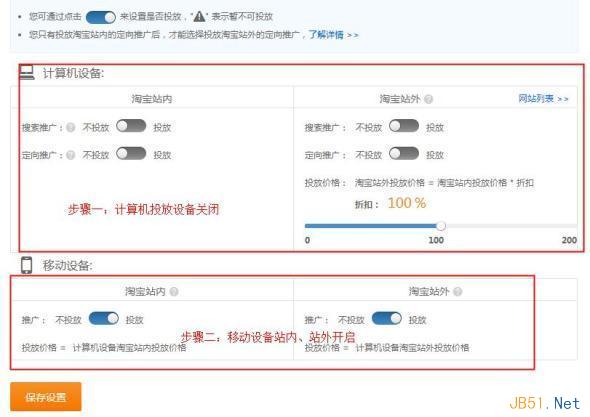Disable mobile 淘宝站外 推广 switch
This screenshot has width=590, height=417.
pos(387,318)
